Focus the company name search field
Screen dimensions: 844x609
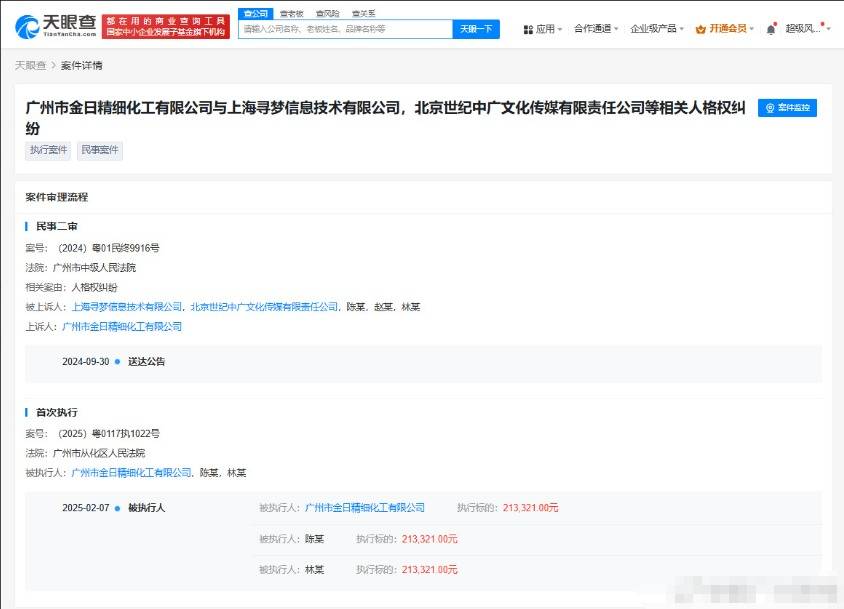click(x=346, y=29)
